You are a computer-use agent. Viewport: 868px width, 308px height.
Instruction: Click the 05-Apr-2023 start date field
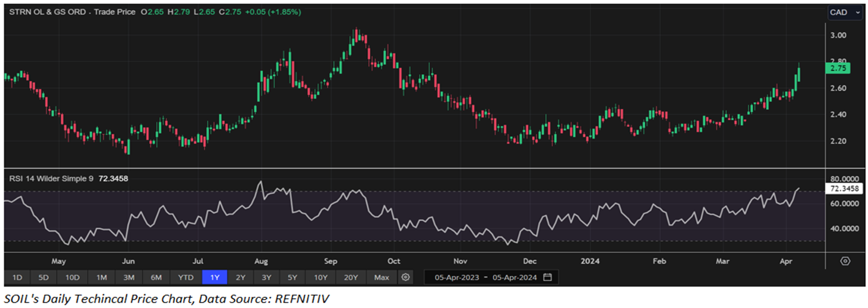455,277
